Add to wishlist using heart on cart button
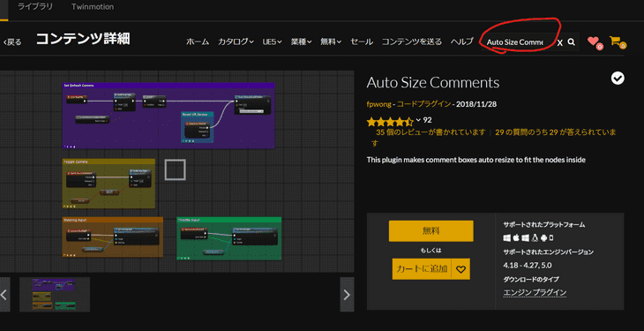The image size is (644, 331). [x=461, y=269]
